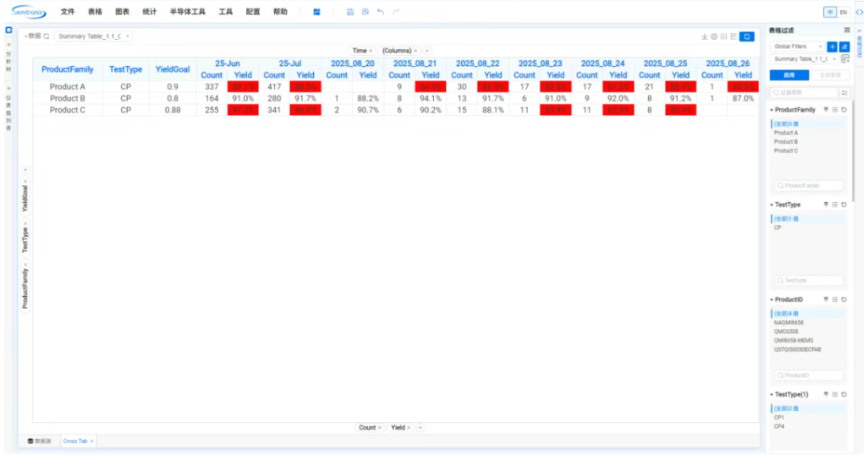
Task: Click the save icon in the top toolbar
Action: coord(350,12)
